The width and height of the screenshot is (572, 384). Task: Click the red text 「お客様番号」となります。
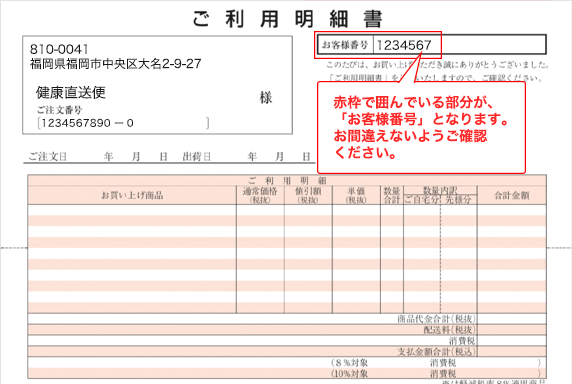click(x=423, y=119)
